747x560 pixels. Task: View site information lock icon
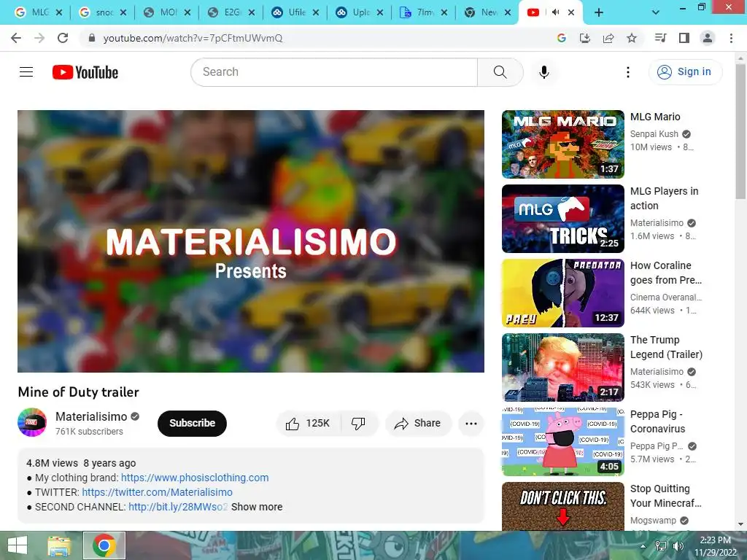92,38
